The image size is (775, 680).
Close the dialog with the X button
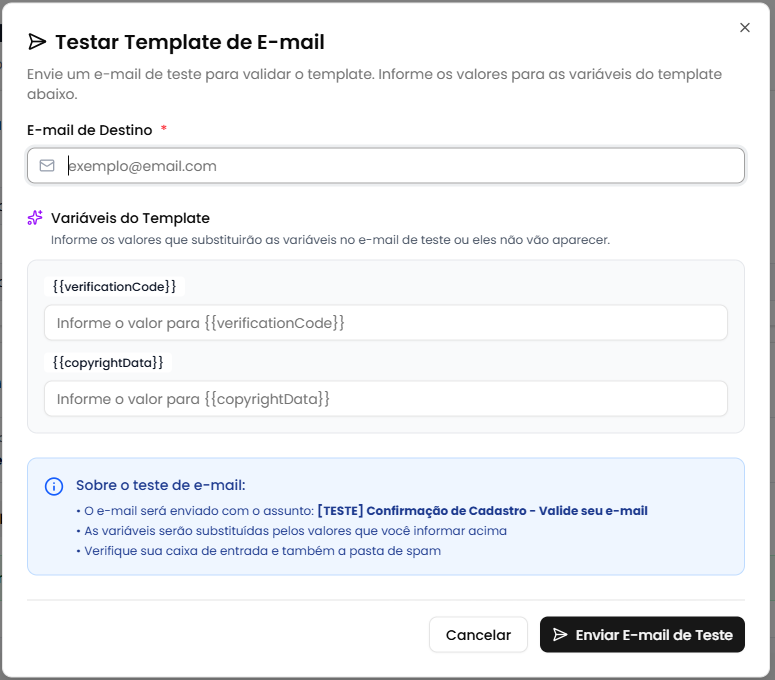[744, 28]
